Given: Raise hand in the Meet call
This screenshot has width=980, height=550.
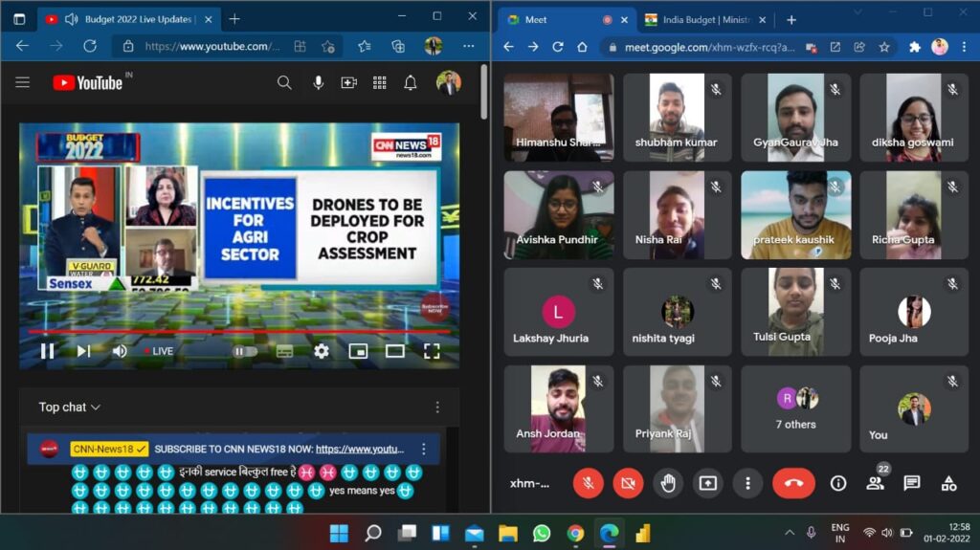Looking at the screenshot, I should (x=668, y=483).
